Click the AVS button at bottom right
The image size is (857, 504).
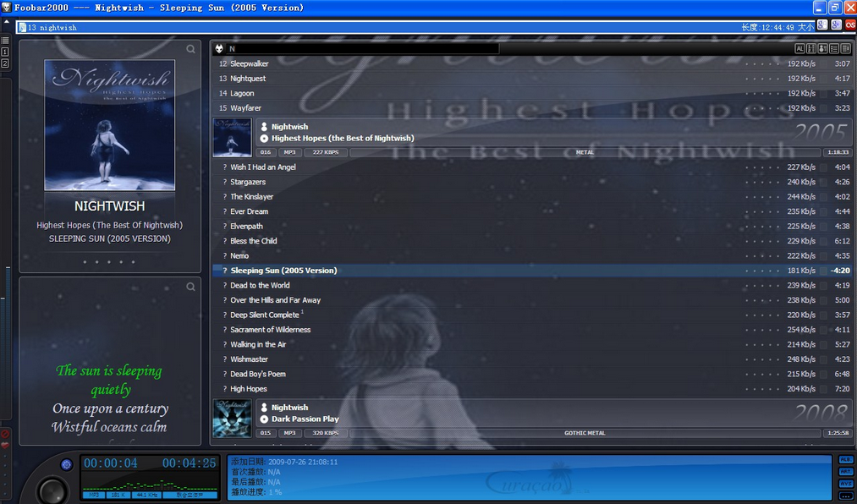845,483
